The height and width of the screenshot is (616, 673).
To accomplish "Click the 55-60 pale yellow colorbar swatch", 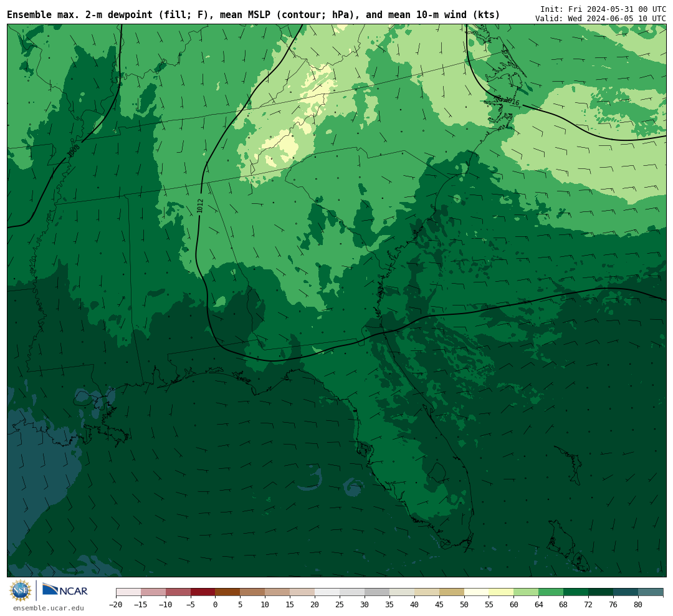I will tap(501, 592).
